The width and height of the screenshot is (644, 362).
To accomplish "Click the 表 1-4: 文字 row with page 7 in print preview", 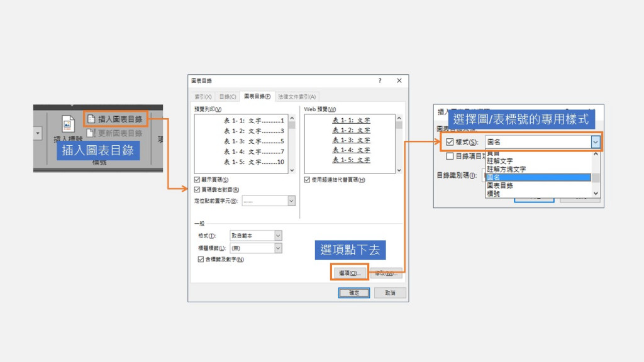I will pos(254,151).
